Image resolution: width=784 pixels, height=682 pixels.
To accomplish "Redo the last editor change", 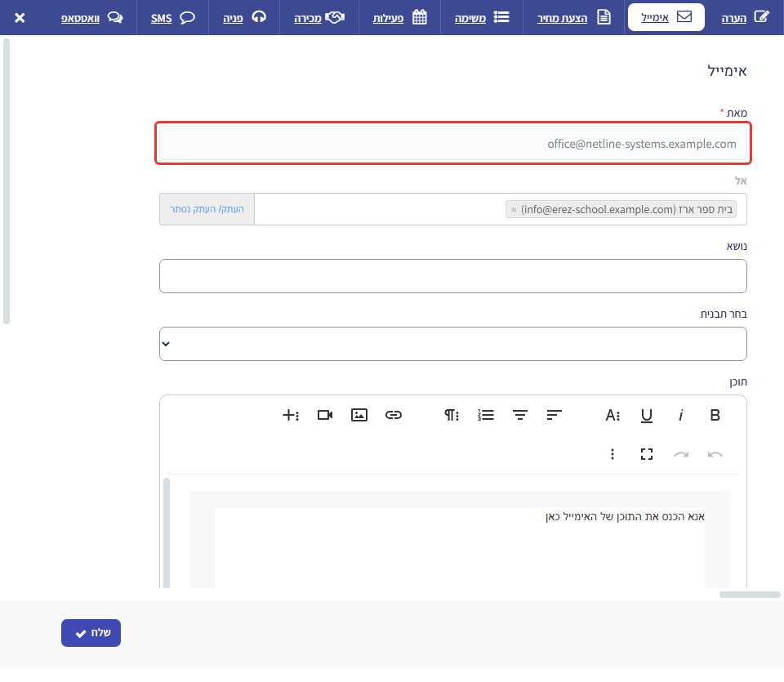I will (680, 454).
